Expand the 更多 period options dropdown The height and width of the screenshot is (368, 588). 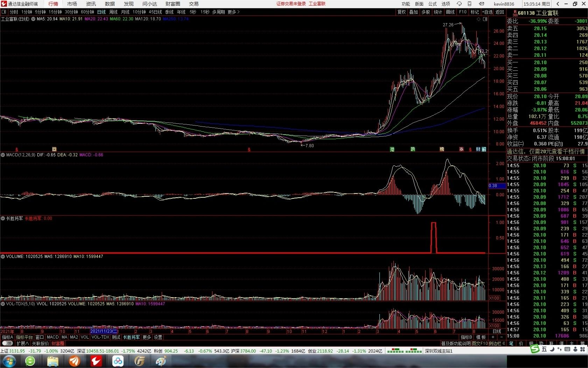pos(233,12)
